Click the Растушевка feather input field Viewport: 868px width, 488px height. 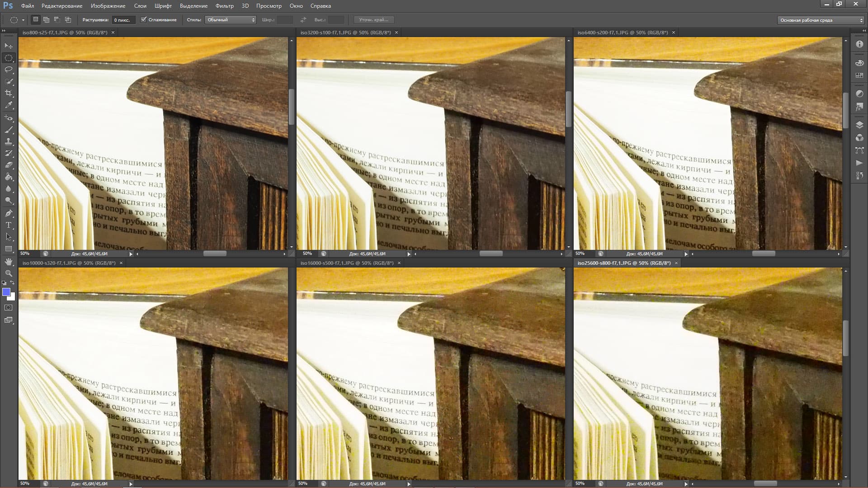(x=123, y=20)
